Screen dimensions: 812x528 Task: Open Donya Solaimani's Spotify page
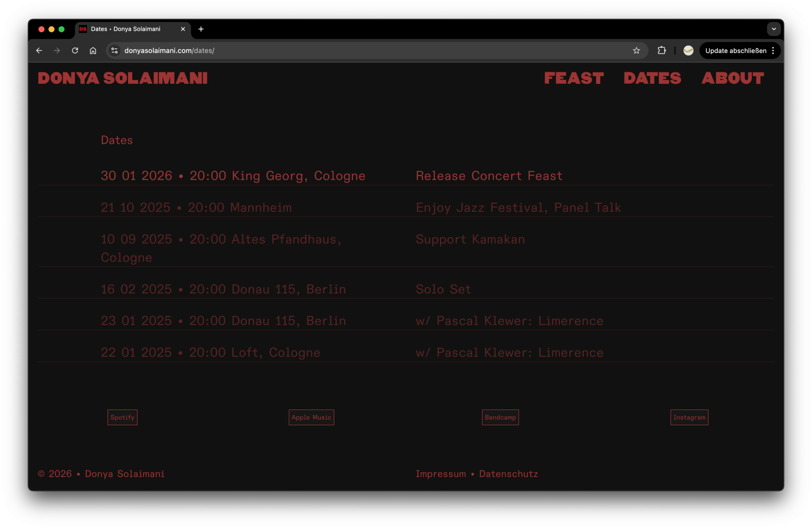(x=122, y=417)
